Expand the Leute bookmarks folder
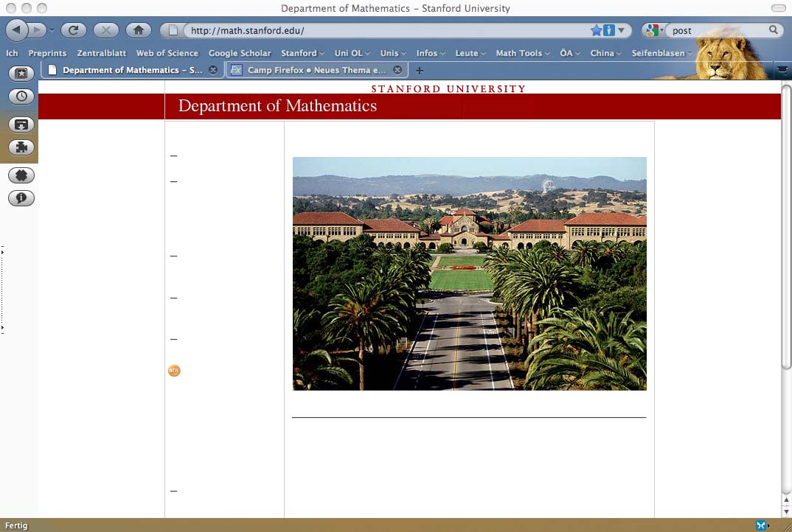 coord(470,53)
